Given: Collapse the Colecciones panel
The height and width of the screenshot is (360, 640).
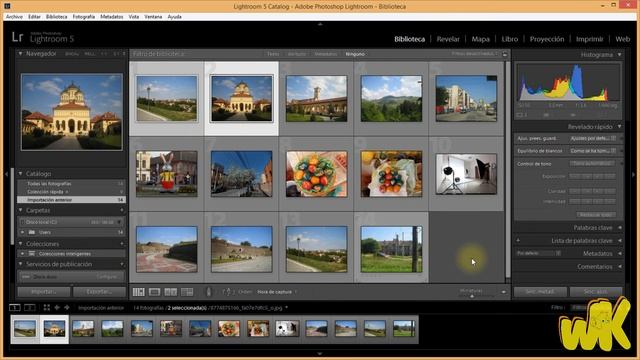Looking at the screenshot, I should pyautogui.click(x=20, y=244).
